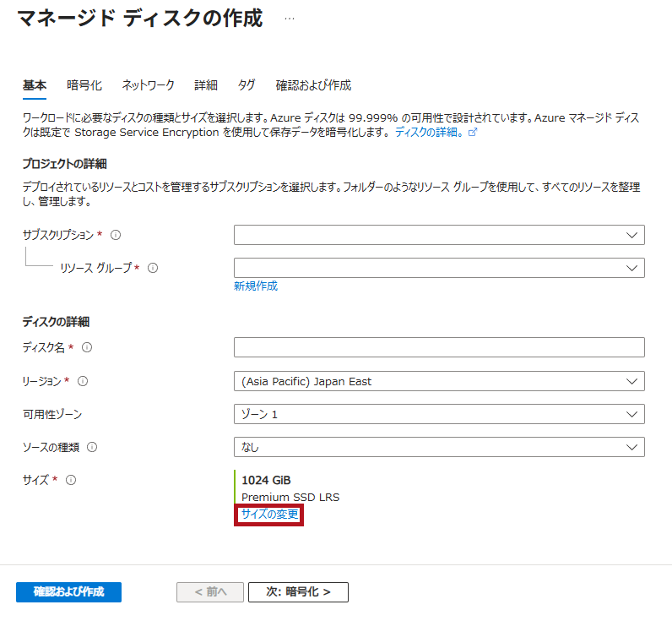Click the info icon beside リソース グループ
Screen dimensions: 672x621
pyautogui.click(x=153, y=268)
